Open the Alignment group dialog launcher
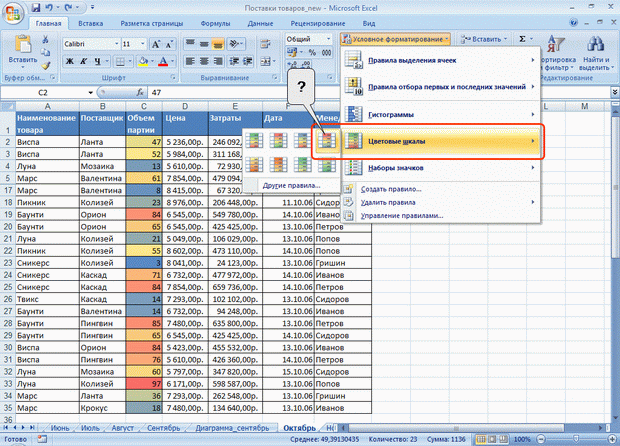This screenshot has width=620, height=446. 275,77
